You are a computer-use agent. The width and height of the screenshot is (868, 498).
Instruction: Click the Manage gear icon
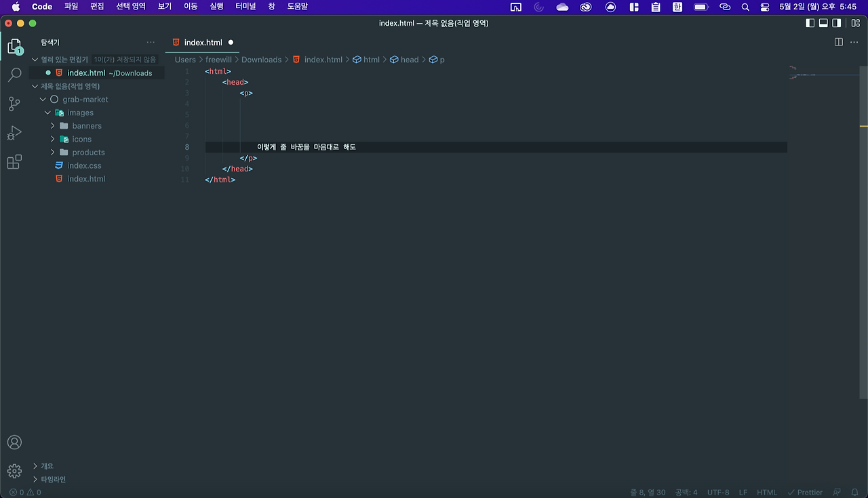[x=14, y=470]
